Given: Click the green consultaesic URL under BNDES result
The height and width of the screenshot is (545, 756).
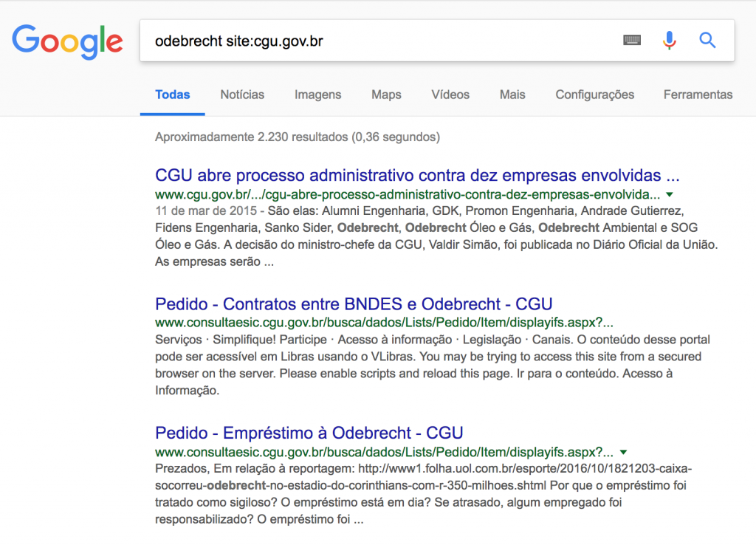Looking at the screenshot, I should 384,323.
